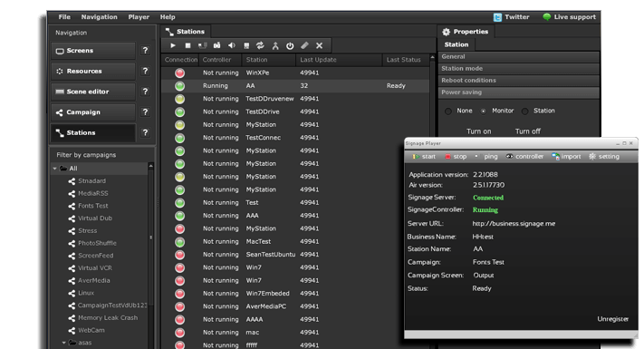Click the green speech bubble Live support icon

pos(547,17)
